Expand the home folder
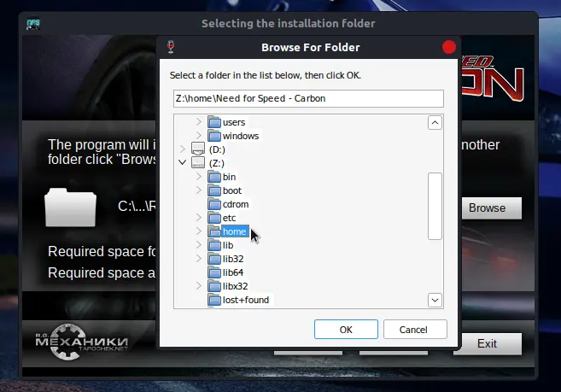 (x=199, y=231)
